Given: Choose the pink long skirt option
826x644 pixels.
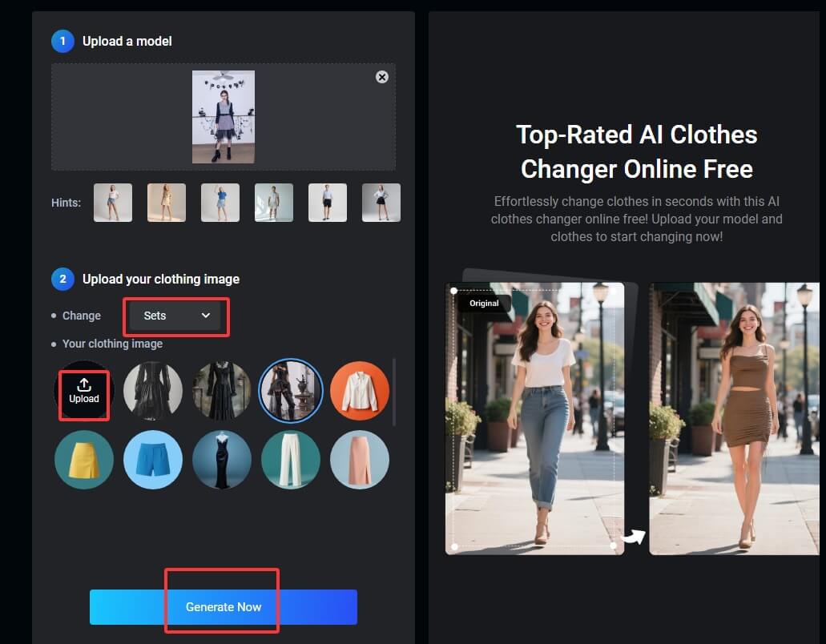Looking at the screenshot, I should (360, 460).
